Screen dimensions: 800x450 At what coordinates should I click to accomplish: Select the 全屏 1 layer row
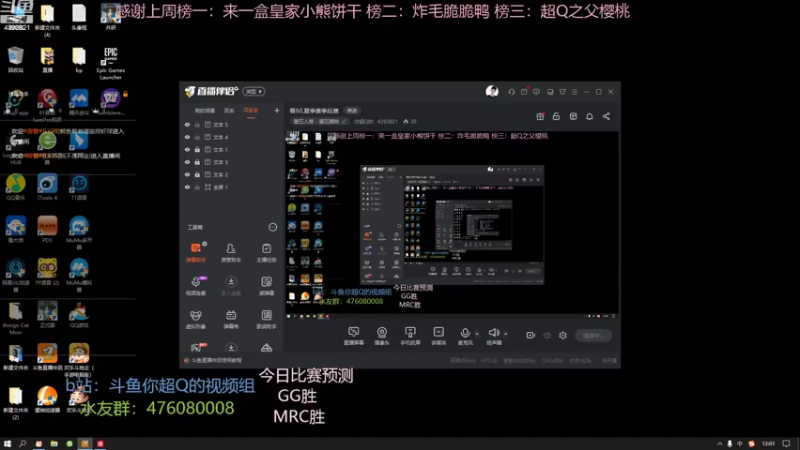[232, 187]
